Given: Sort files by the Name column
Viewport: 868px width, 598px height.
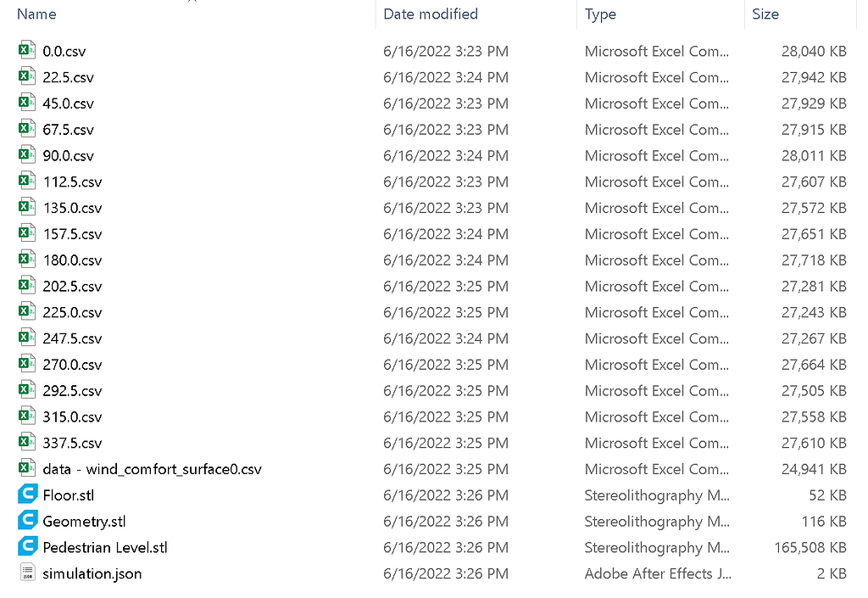Looking at the screenshot, I should coord(36,14).
